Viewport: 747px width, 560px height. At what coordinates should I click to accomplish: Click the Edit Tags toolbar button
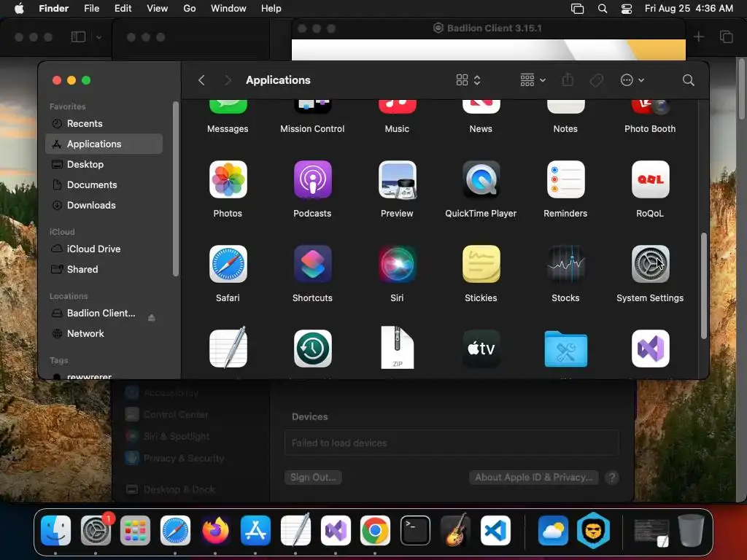coord(596,80)
